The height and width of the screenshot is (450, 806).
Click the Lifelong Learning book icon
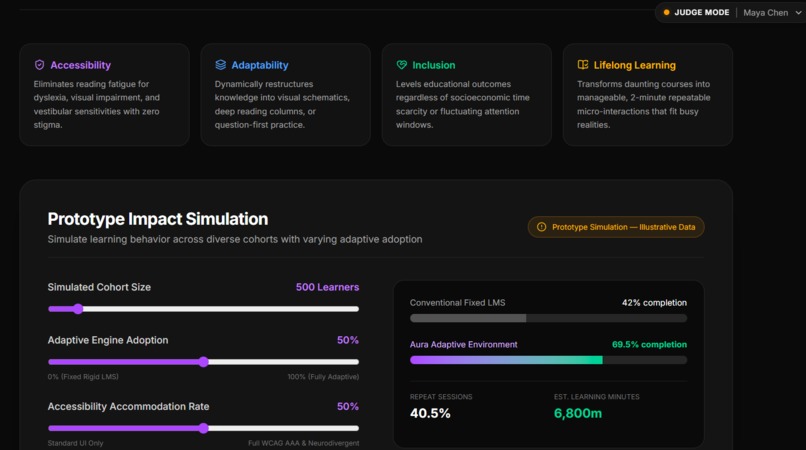[583, 65]
